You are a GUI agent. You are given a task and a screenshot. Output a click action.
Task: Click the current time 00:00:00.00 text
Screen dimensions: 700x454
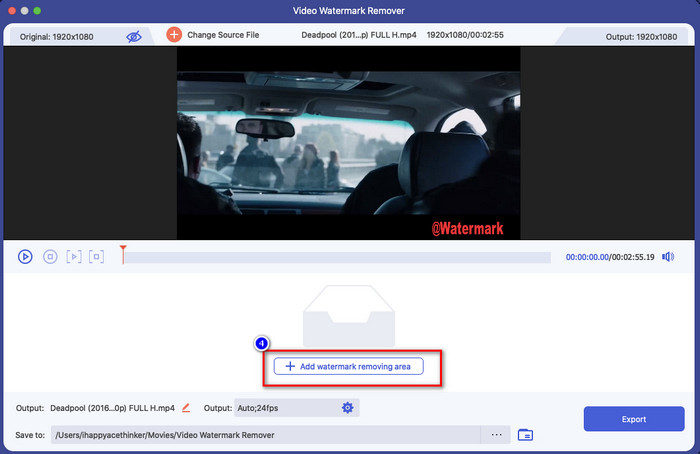(587, 257)
